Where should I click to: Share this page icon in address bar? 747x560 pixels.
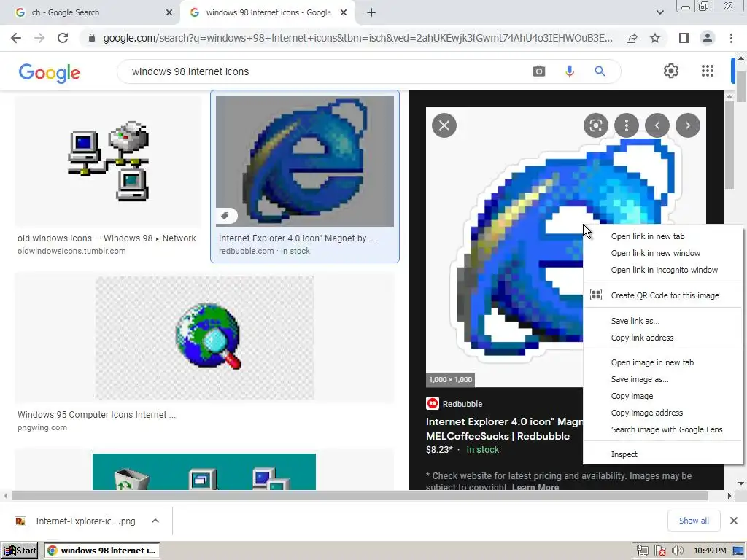pos(632,38)
